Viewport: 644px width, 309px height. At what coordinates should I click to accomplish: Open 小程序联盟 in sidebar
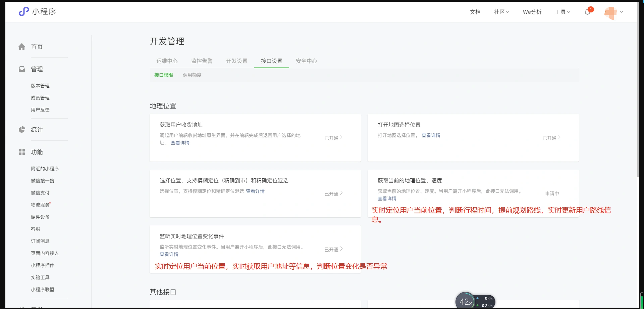(43, 290)
